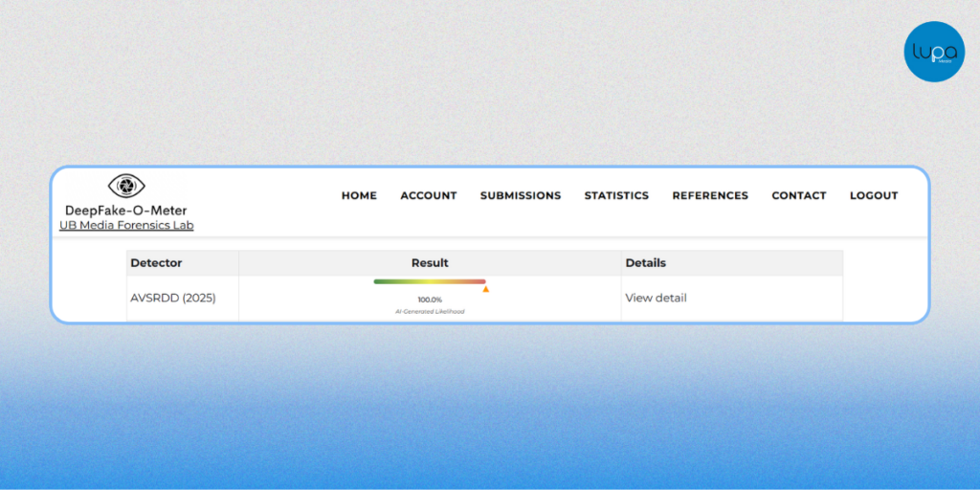Click the AI-Generated Likelihood caption
This screenshot has width=980, height=490.
coord(430,311)
